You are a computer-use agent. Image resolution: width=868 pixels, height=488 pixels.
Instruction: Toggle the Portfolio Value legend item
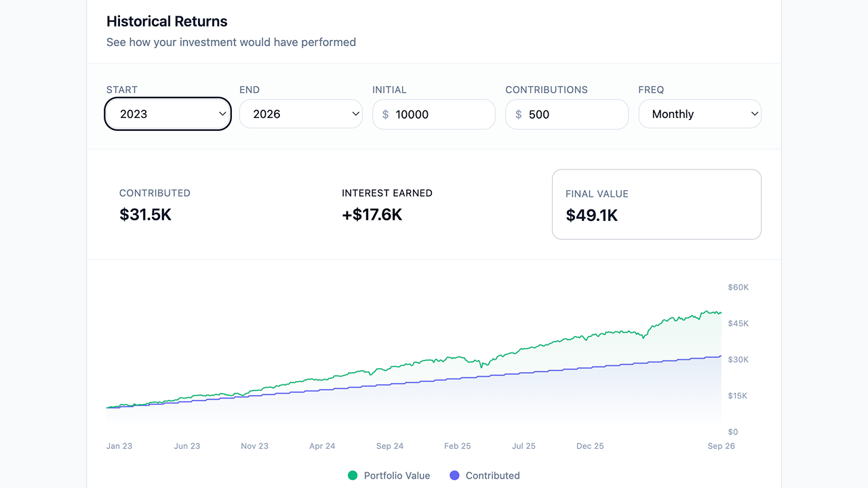point(389,476)
